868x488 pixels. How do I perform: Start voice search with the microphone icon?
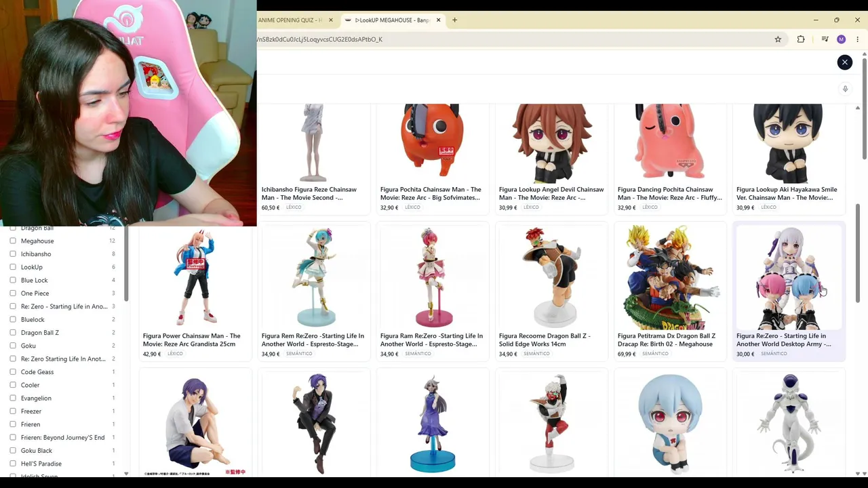(845, 89)
